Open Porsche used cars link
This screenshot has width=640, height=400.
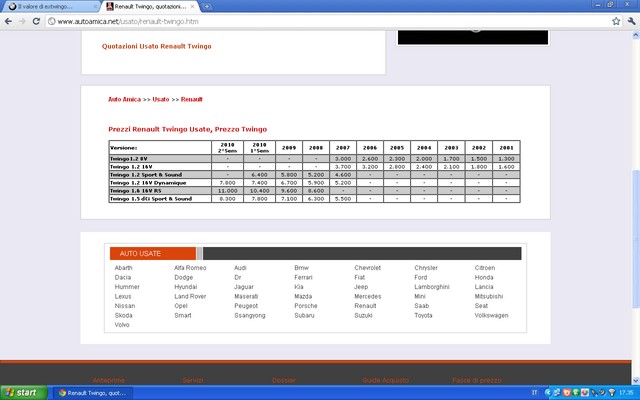306,306
